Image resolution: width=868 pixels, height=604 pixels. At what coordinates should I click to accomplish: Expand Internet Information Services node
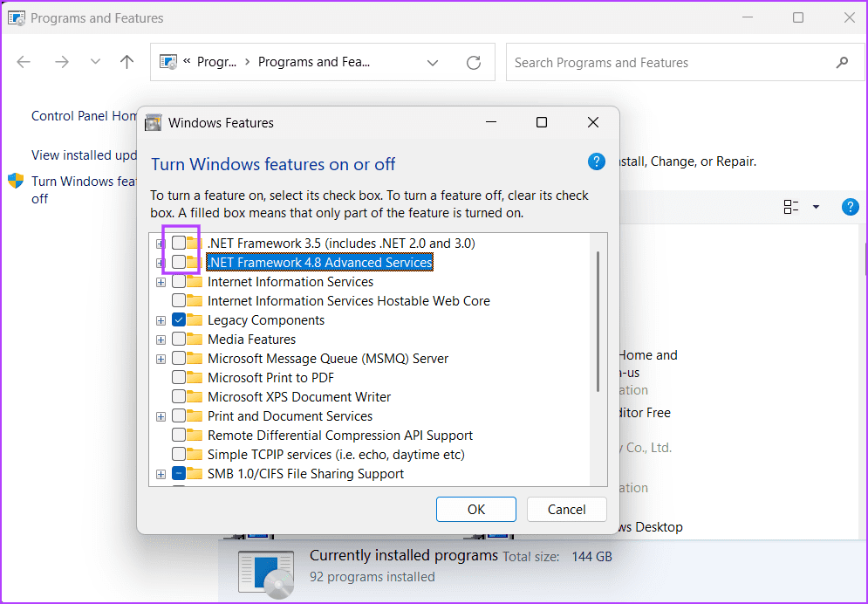tap(161, 282)
